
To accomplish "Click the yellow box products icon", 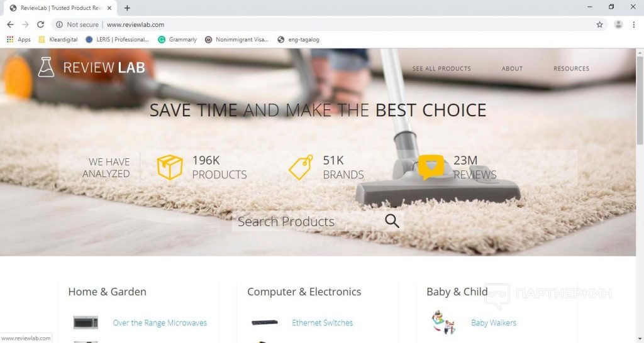I will click(x=170, y=167).
